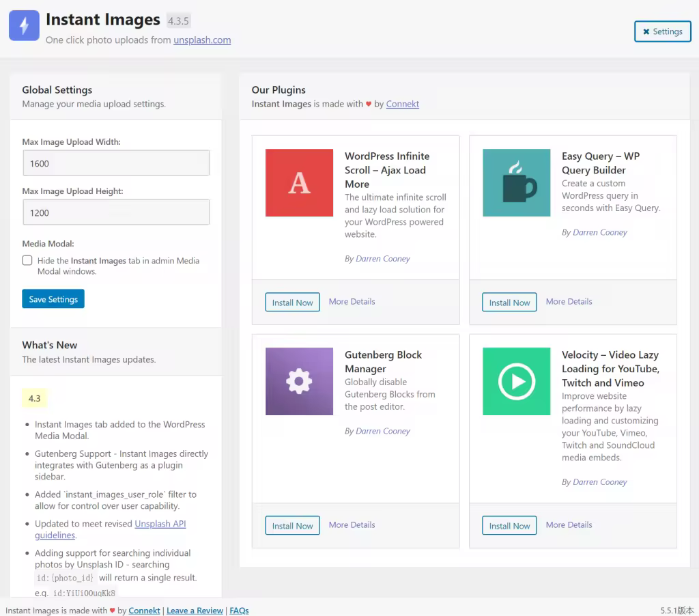Click the Instant Images lightning bolt logo
Screen dimensions: 699x616
coord(24,25)
